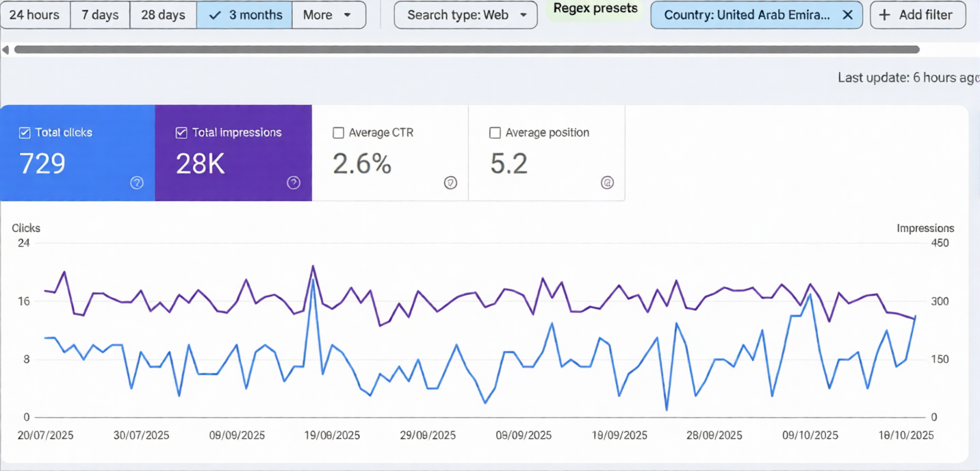The image size is (980, 471).
Task: Open help tooltip for Average position metric
Action: [x=608, y=183]
